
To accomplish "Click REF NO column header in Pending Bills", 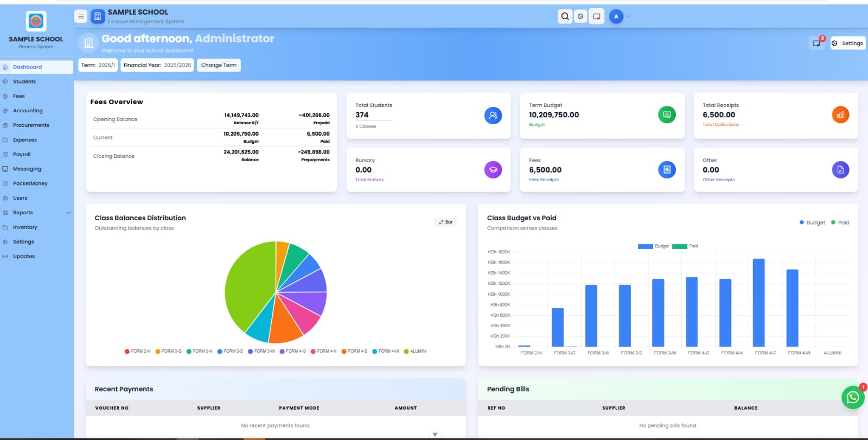I will 496,408.
